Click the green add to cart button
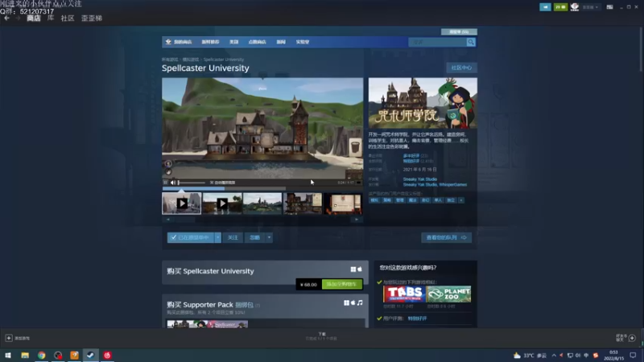Screen dimensions: 644x362 click(x=341, y=284)
